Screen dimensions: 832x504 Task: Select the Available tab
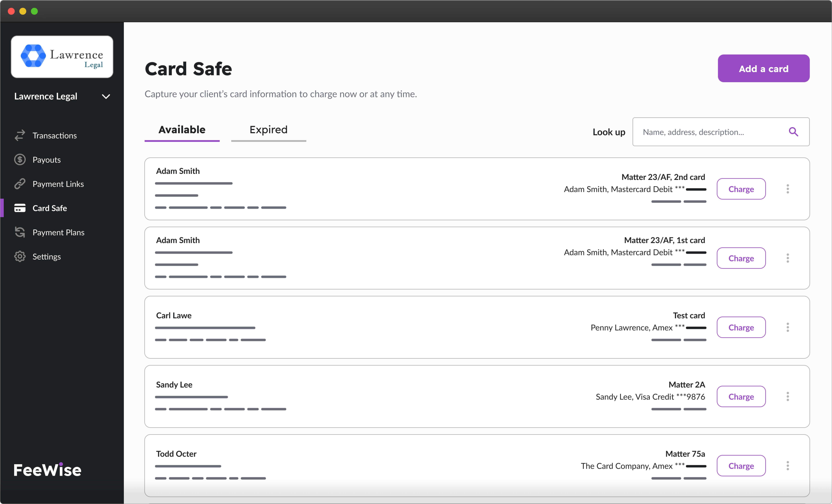(x=182, y=130)
